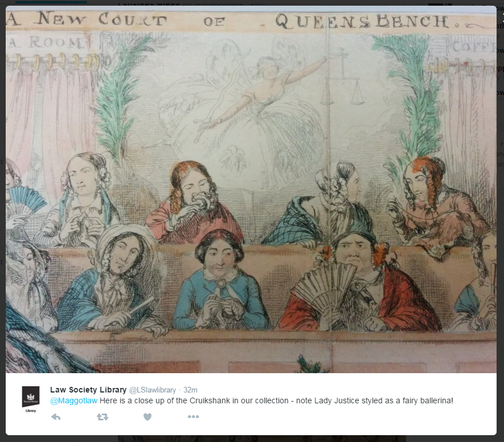Open the more options ellipsis menu

[193, 416]
